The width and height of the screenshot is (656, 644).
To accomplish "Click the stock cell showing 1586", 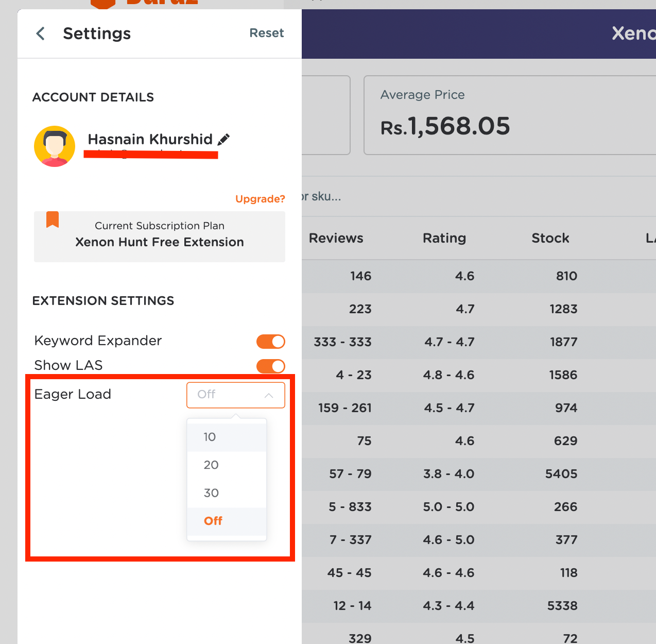I will pos(563,375).
